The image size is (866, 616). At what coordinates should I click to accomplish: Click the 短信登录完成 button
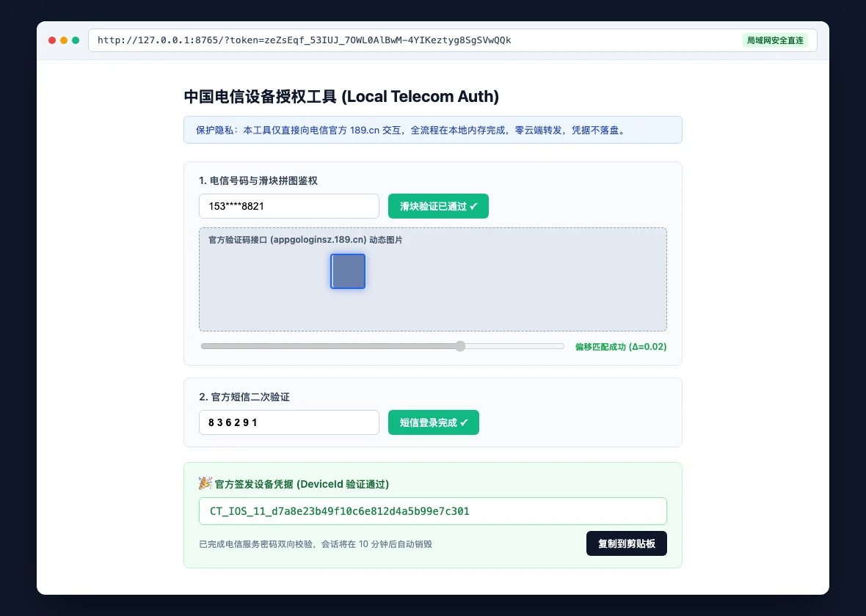[x=434, y=422]
